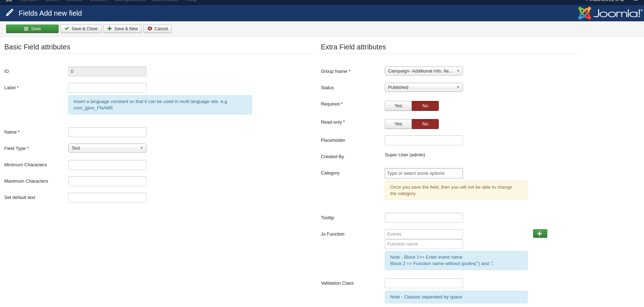
Task: Focus the Validation Class input
Action: pos(424,283)
